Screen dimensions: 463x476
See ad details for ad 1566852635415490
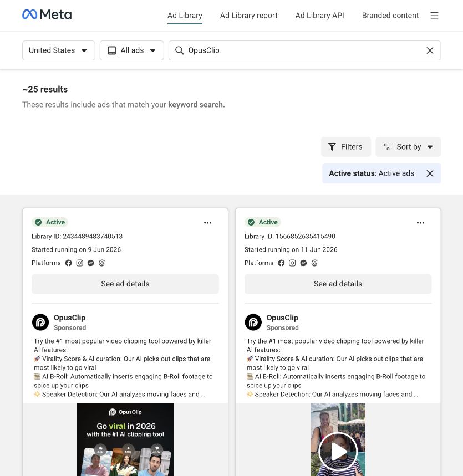338,284
